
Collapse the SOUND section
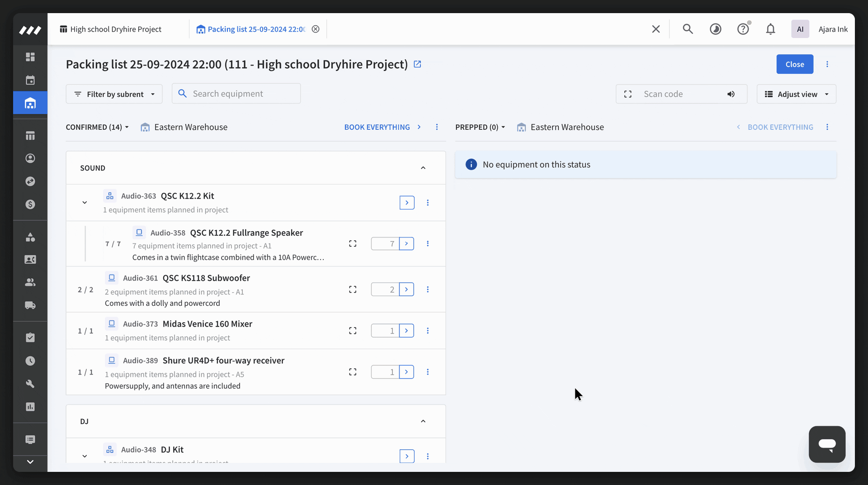[423, 168]
